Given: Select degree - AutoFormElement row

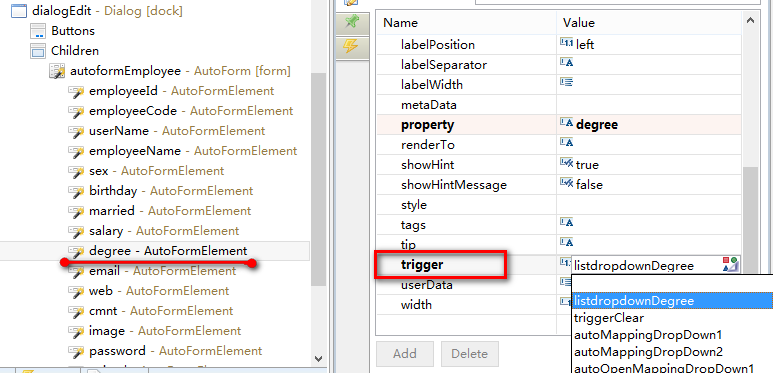Looking at the screenshot, I should pyautogui.click(x=168, y=251).
